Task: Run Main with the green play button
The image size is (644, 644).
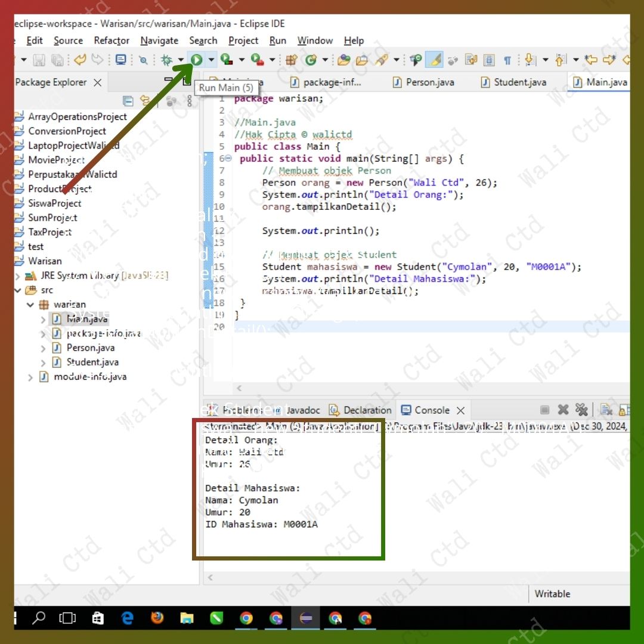Action: tap(196, 60)
